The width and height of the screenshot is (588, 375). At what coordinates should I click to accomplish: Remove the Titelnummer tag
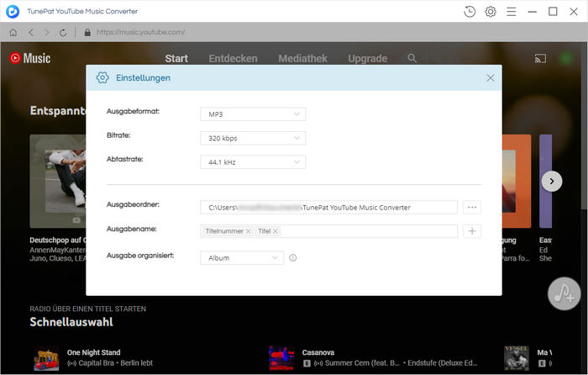(x=248, y=231)
